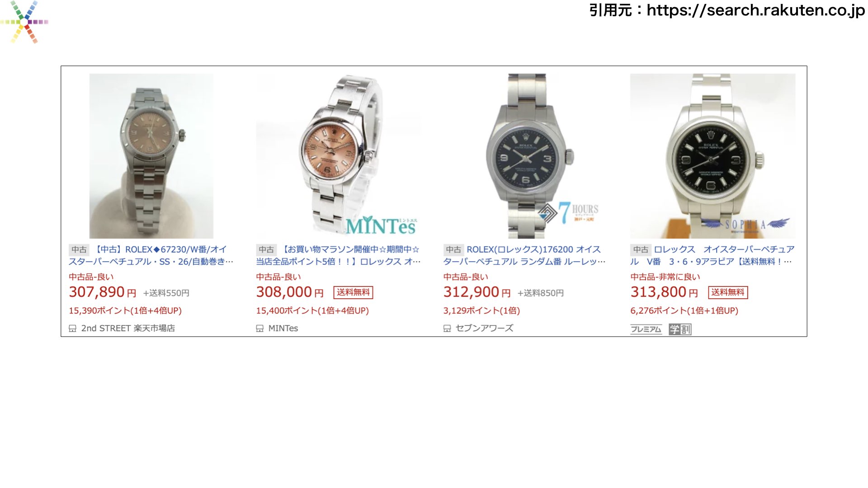Image resolution: width=868 pixels, height=488 pixels.
Task: Visit the セブンアワーズ shop link
Action: [x=485, y=328]
